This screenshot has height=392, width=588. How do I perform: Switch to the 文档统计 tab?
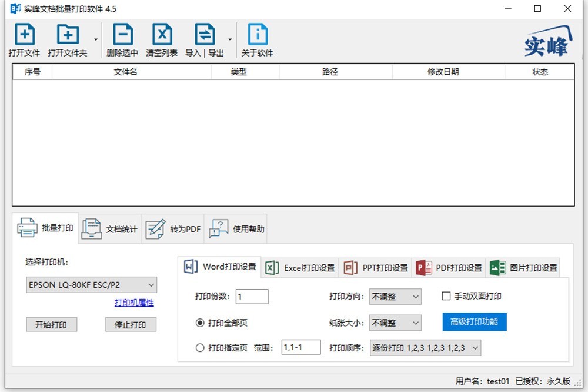(110, 229)
